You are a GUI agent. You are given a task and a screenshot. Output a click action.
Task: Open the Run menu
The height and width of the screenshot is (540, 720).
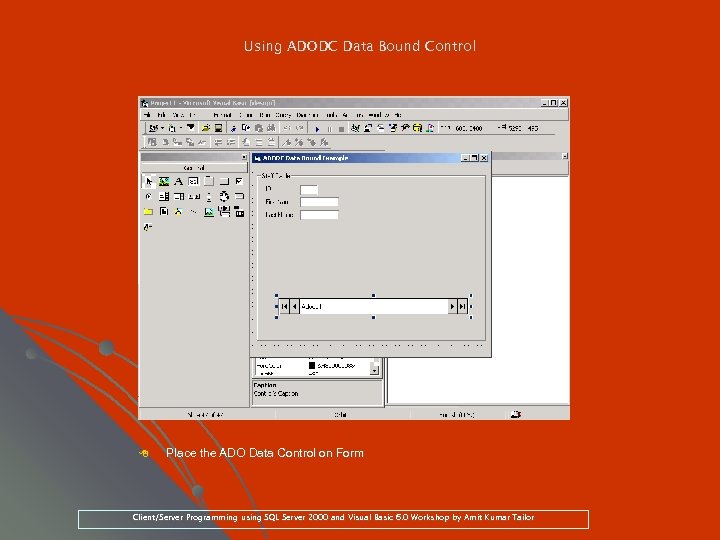tap(264, 115)
